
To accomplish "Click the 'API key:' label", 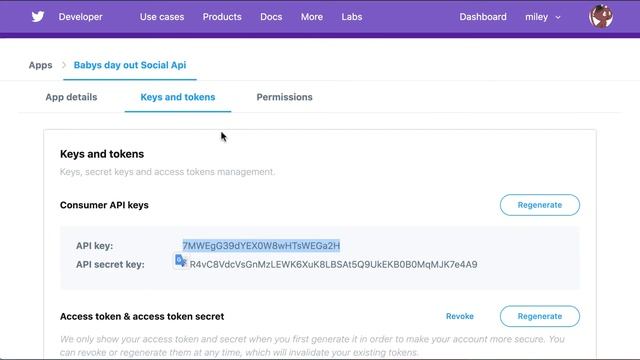I will 95,246.
